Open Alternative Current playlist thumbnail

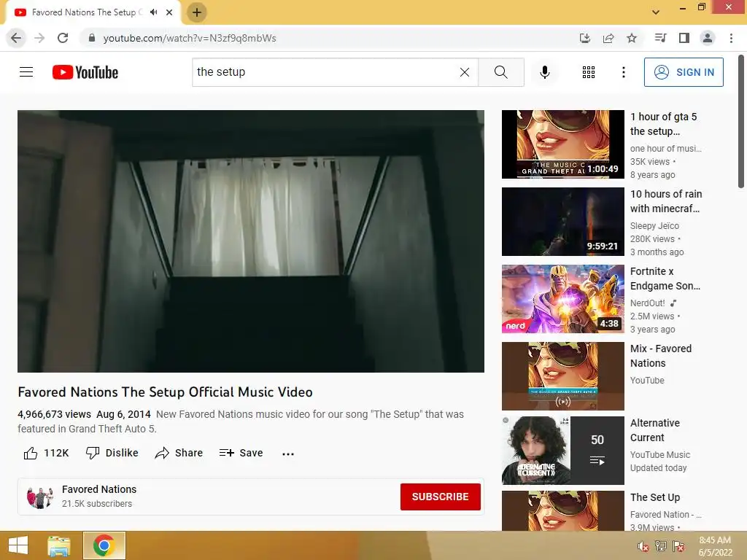coord(562,451)
